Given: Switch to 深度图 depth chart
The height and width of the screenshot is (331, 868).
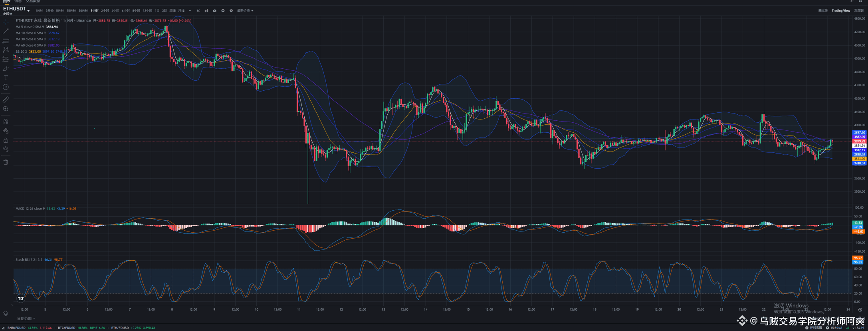Looking at the screenshot, I should click(x=859, y=11).
